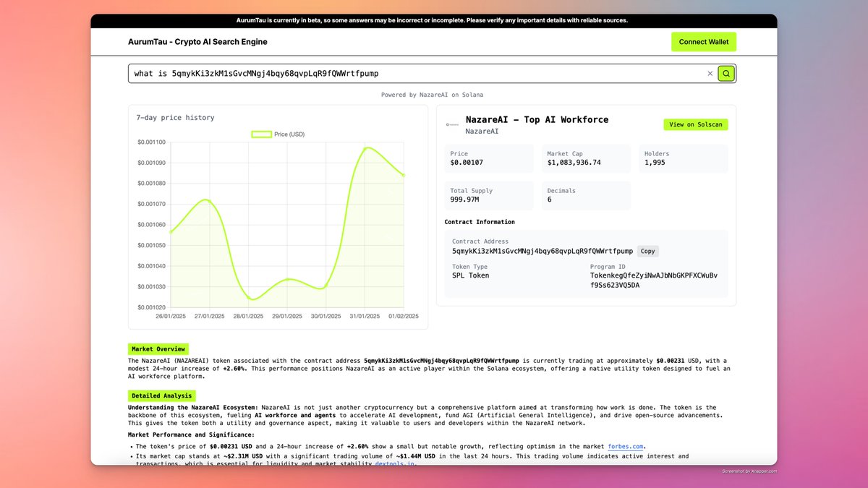The width and height of the screenshot is (868, 488).
Task: Click the SPL Token type value
Action: [x=471, y=275]
